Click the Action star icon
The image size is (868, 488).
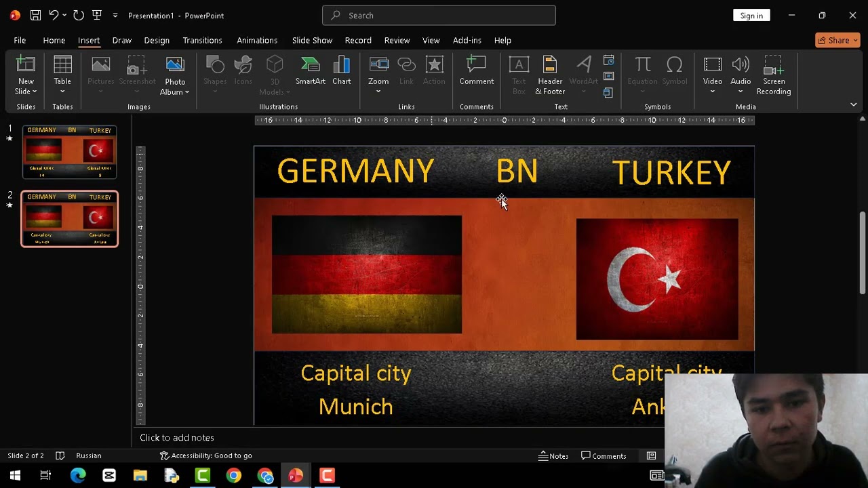pyautogui.click(x=434, y=65)
